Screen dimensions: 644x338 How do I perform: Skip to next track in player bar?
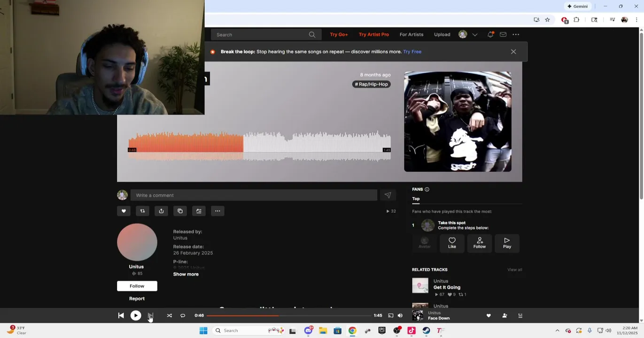(150, 315)
